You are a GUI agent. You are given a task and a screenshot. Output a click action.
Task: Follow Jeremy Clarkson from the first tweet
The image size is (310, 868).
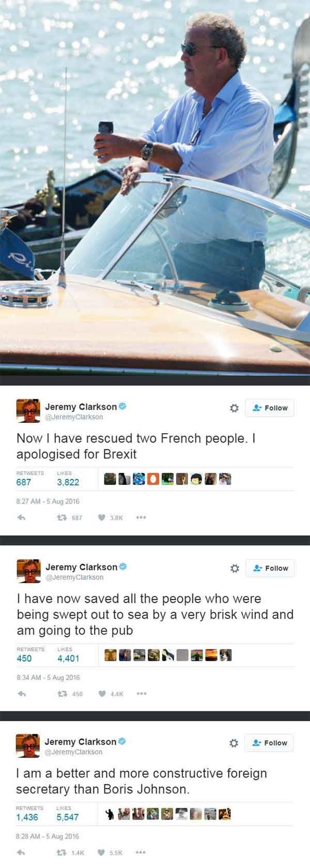click(x=270, y=408)
